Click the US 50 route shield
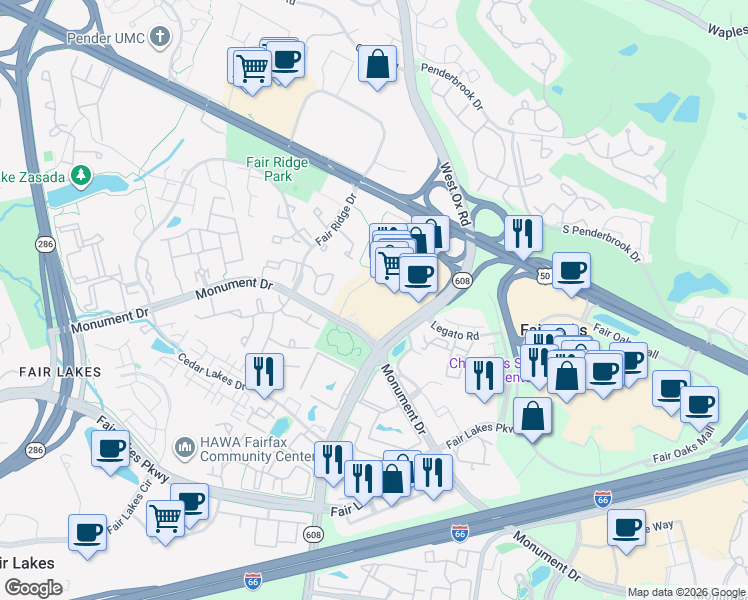748x600 pixels. click(x=546, y=275)
